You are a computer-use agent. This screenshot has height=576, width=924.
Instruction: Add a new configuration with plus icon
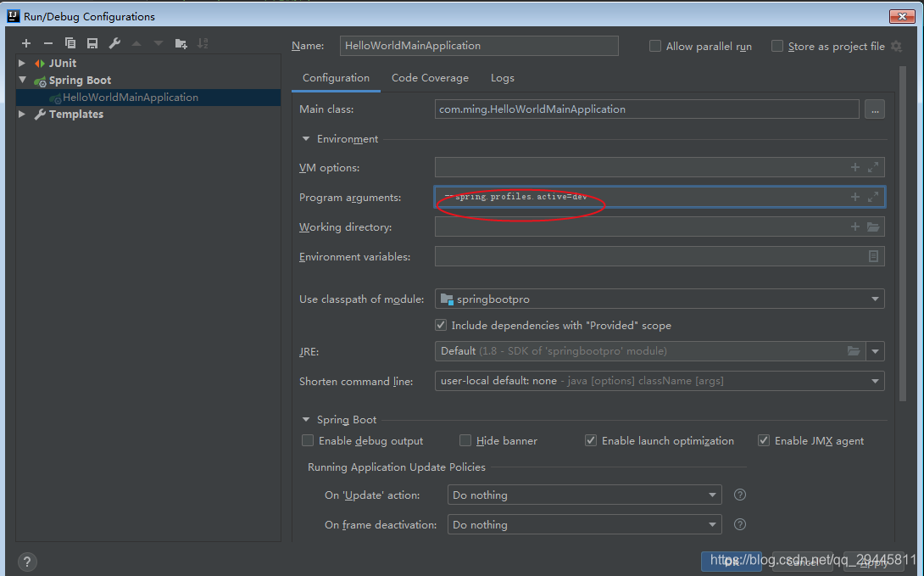click(x=26, y=43)
